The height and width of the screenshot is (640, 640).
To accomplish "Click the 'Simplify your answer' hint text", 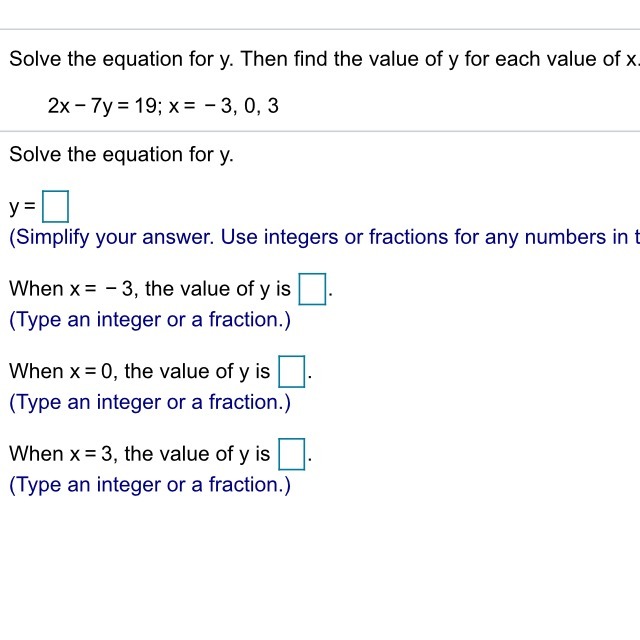I will tap(324, 238).
